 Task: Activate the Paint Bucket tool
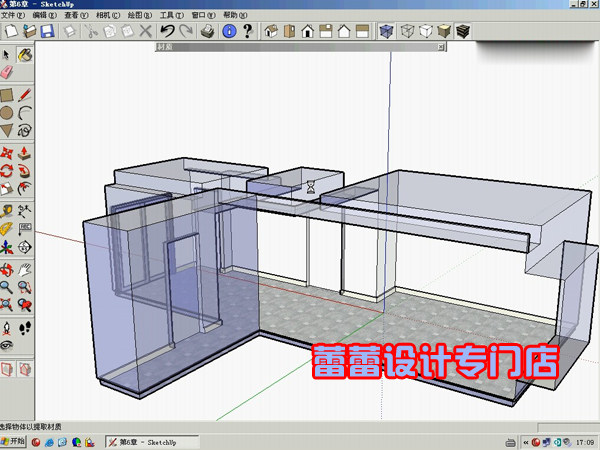pyautogui.click(x=24, y=55)
